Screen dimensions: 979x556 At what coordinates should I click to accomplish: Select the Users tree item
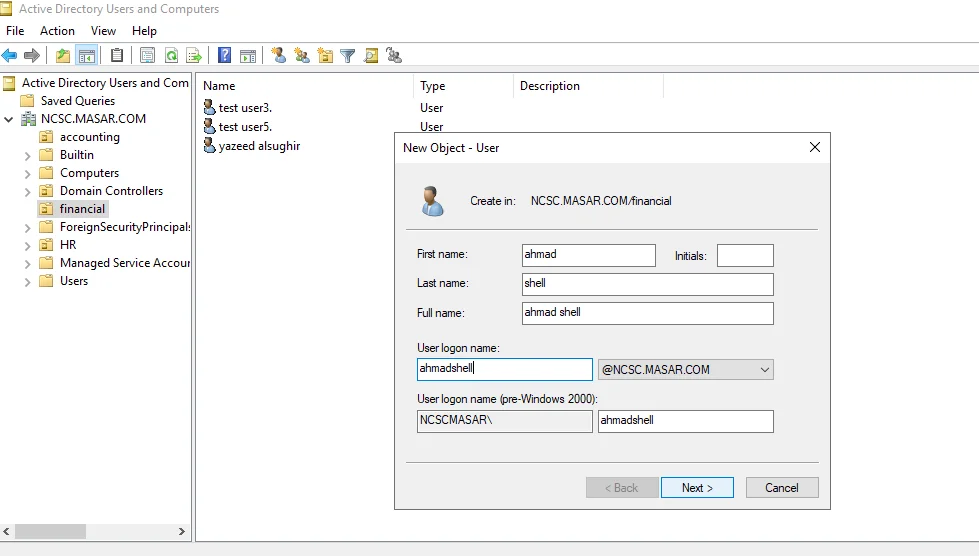tap(74, 281)
